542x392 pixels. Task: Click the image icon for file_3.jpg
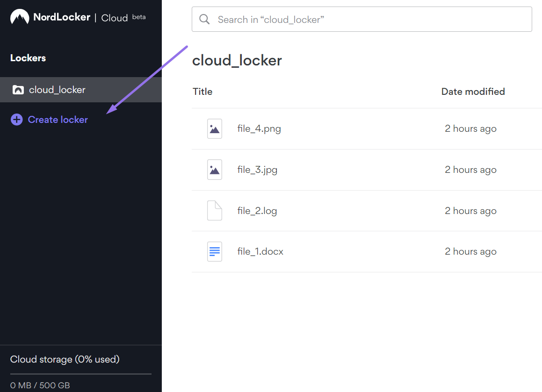(x=214, y=170)
